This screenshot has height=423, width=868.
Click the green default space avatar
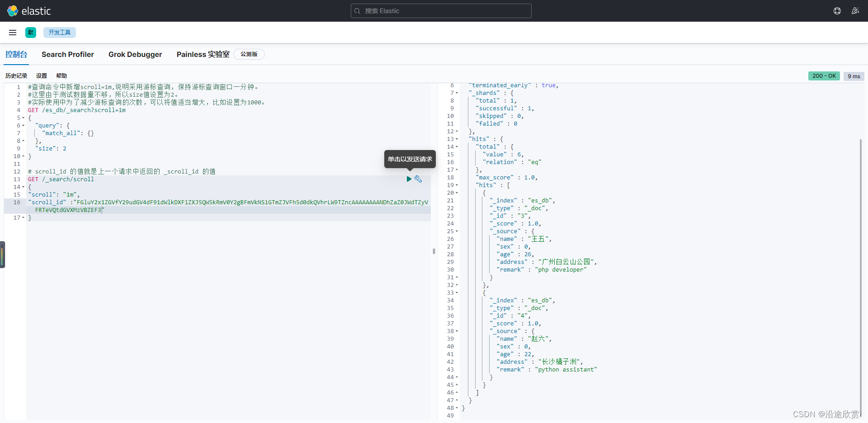coord(31,33)
